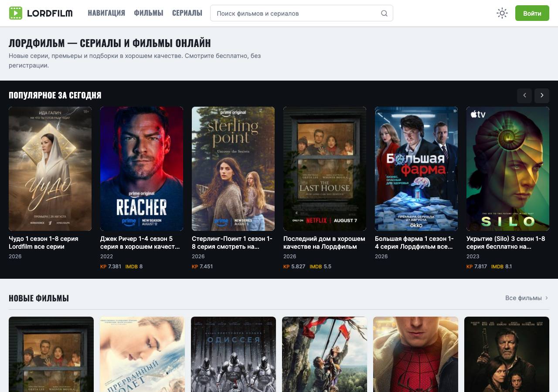558x392 pixels.
Task: Open the Silo poster thumbnail
Action: pos(508,169)
